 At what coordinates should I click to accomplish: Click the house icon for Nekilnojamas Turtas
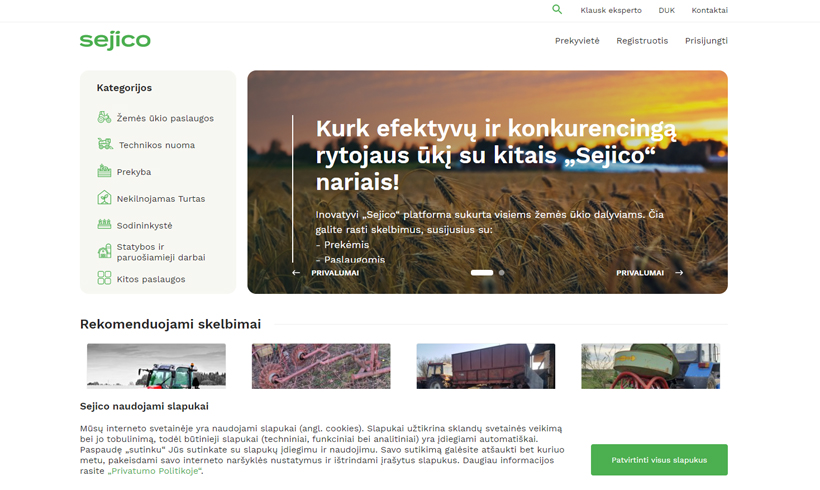(104, 198)
